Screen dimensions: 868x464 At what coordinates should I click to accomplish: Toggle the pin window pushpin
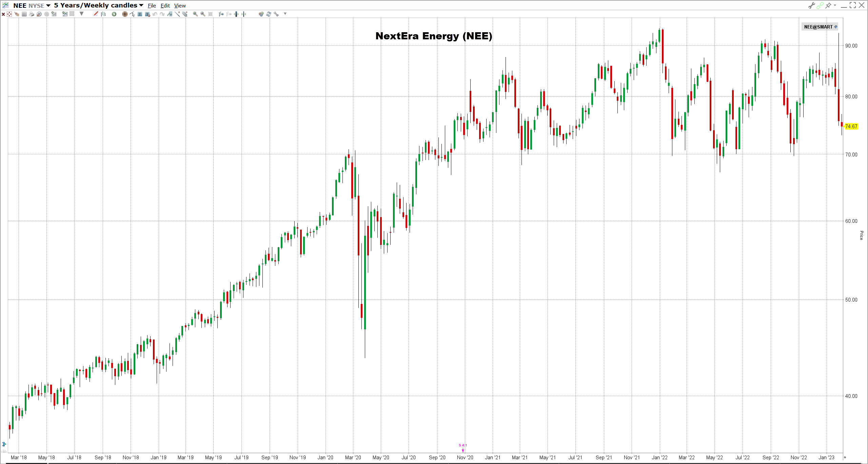coord(828,5)
